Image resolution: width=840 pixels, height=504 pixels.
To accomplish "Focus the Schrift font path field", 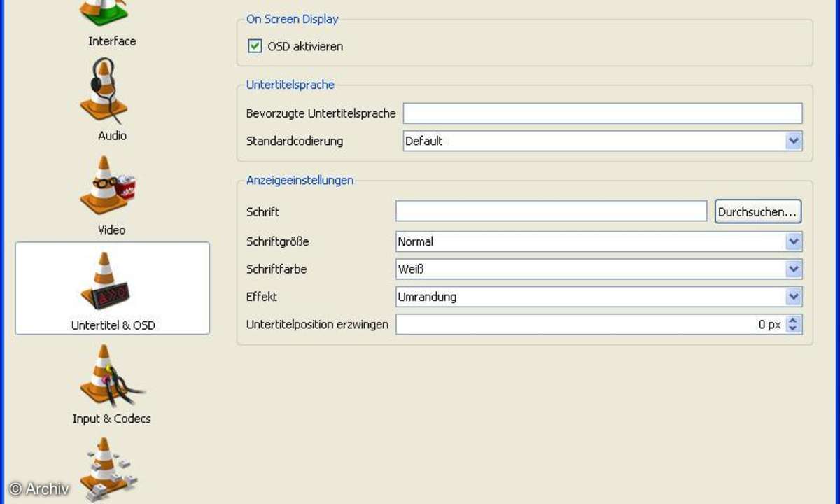I will [x=552, y=211].
